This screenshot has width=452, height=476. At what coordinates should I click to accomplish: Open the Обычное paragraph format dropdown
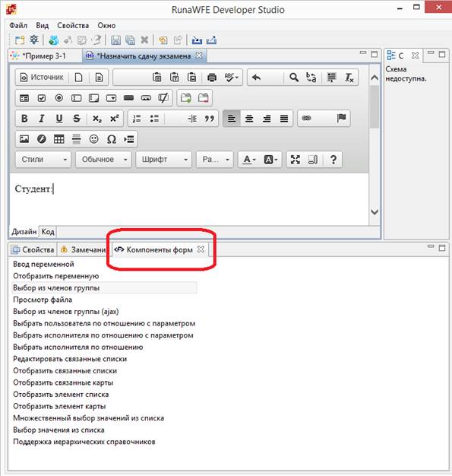pyautogui.click(x=103, y=160)
